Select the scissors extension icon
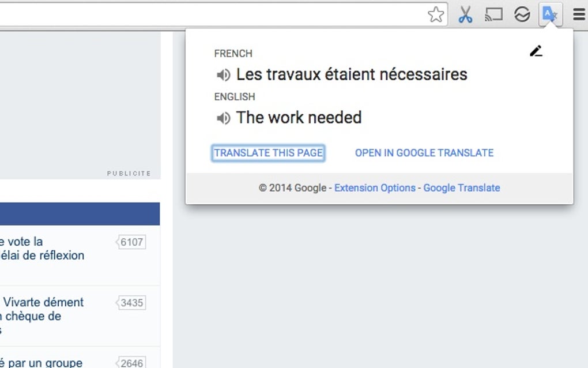Screen dimensions: 588x368 pos(466,14)
